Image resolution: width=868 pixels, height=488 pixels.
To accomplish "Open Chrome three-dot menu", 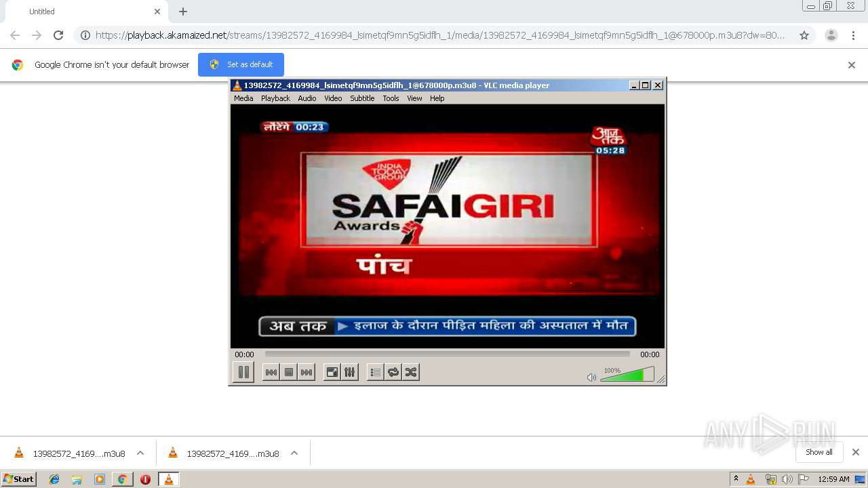I will [853, 35].
